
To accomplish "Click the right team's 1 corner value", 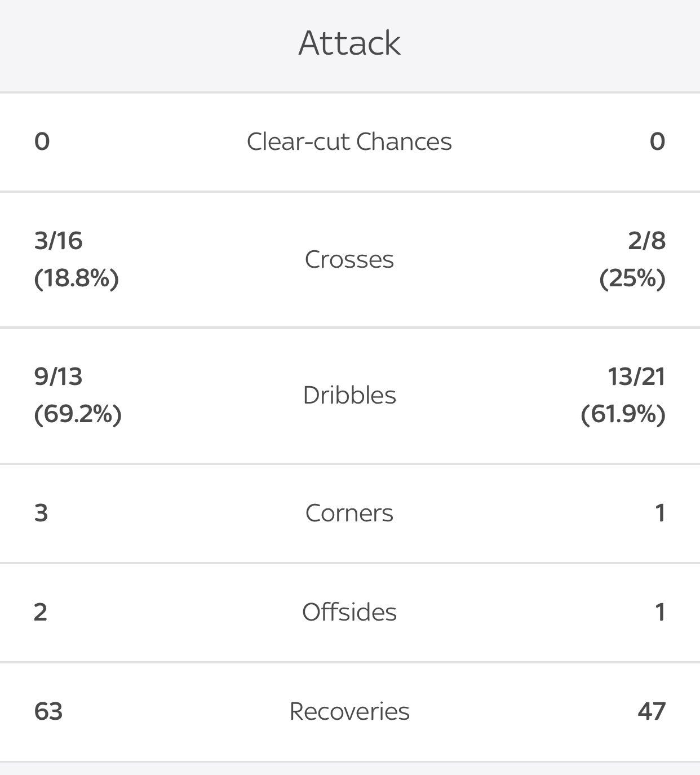I will coord(660,513).
